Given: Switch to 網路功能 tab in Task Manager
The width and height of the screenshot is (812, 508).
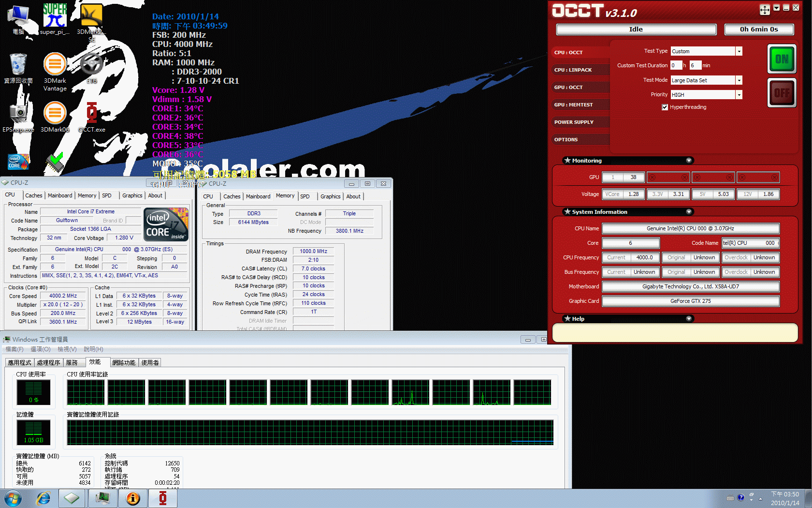Looking at the screenshot, I should (124, 362).
